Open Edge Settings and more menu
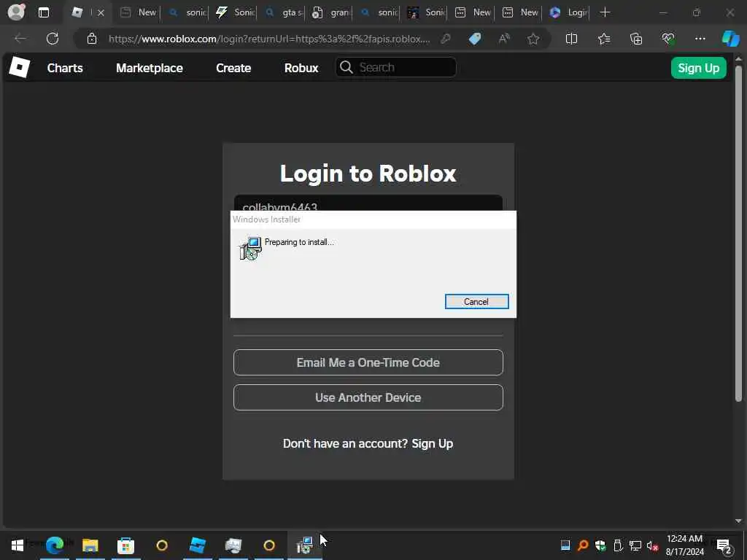This screenshot has height=560, width=747. pos(700,39)
